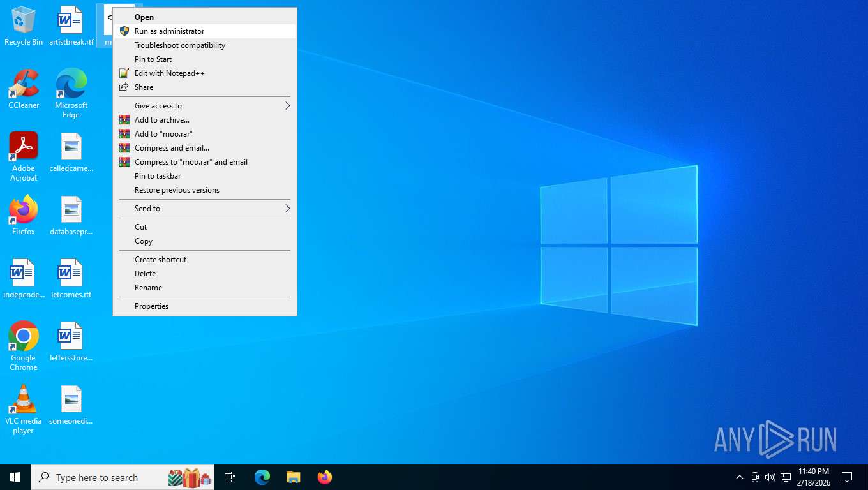Image resolution: width=868 pixels, height=490 pixels.
Task: Choose Run as administrator
Action: [x=205, y=31]
